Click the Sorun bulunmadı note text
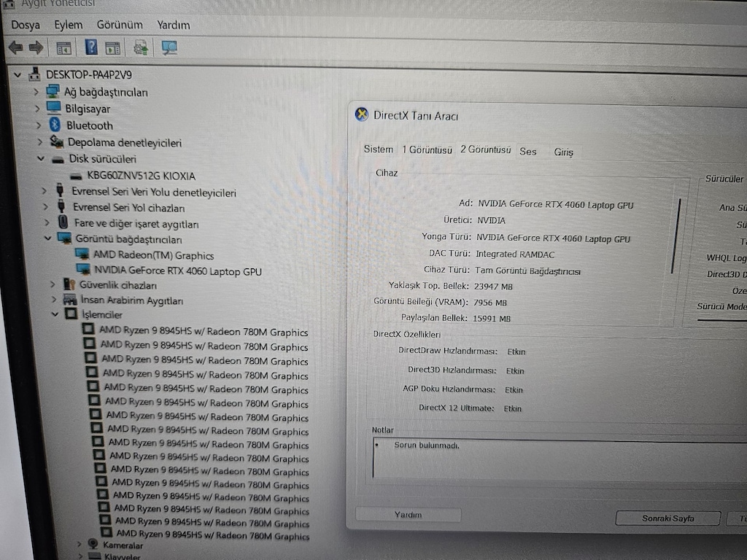This screenshot has width=747, height=560. pos(427,446)
